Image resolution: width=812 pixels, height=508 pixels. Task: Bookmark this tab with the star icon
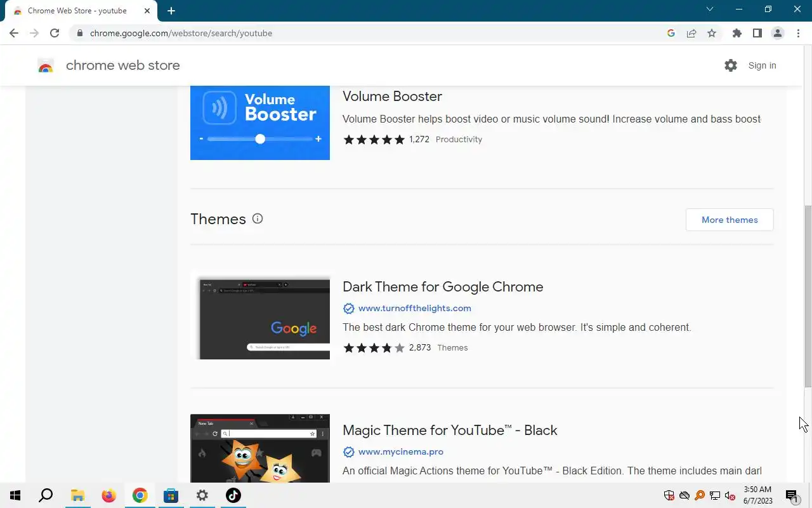click(x=712, y=33)
